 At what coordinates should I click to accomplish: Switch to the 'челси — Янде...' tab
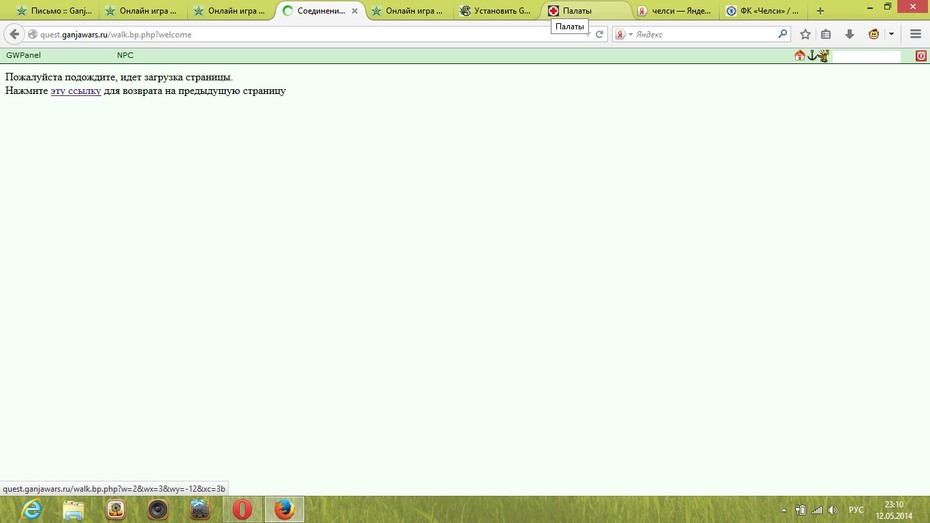(674, 11)
